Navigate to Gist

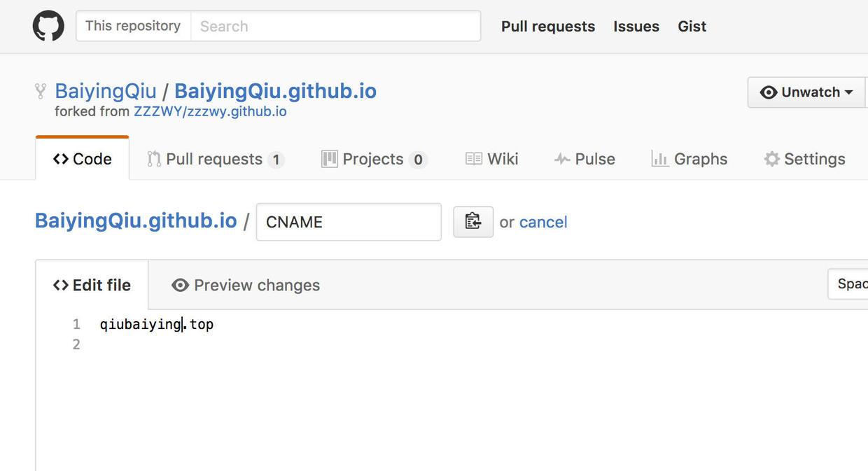(x=692, y=26)
